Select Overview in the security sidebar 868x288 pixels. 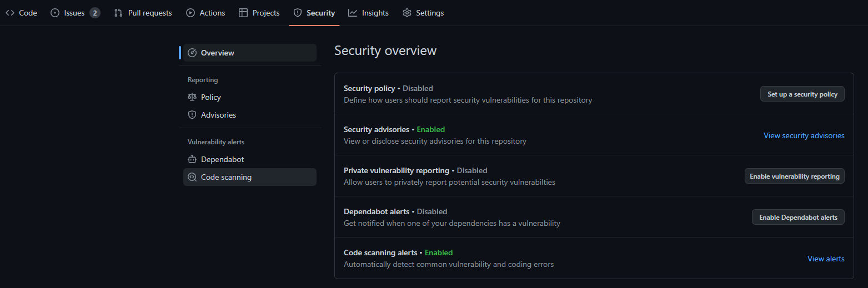250,53
